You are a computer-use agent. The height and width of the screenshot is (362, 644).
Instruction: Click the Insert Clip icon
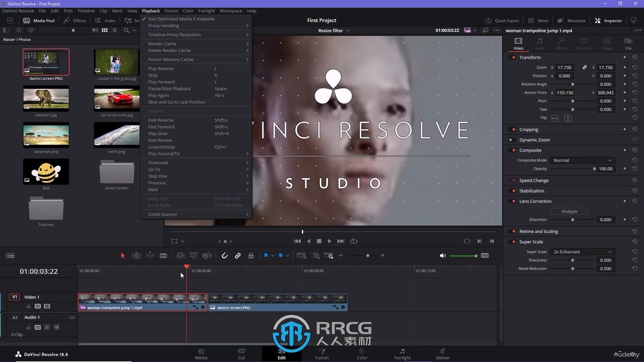[x=180, y=255]
